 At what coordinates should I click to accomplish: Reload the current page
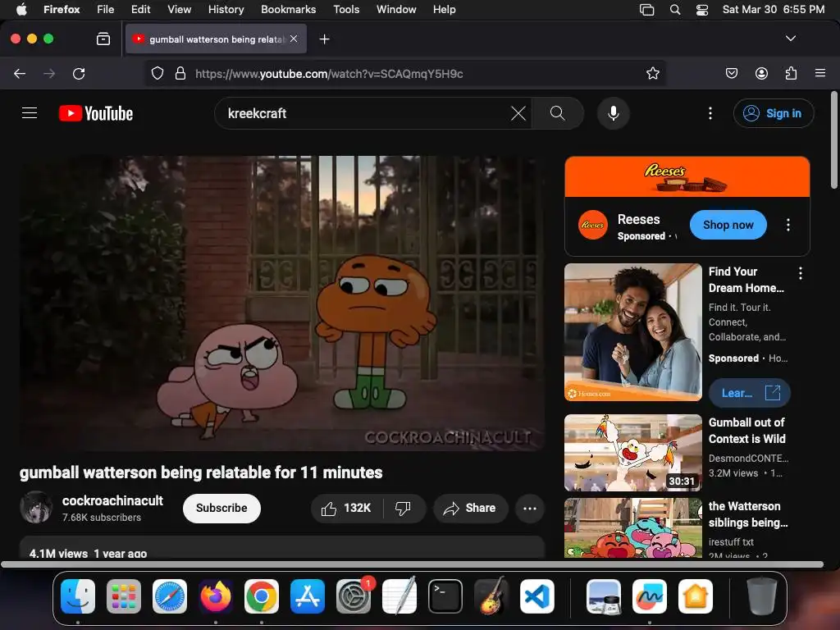click(x=79, y=73)
